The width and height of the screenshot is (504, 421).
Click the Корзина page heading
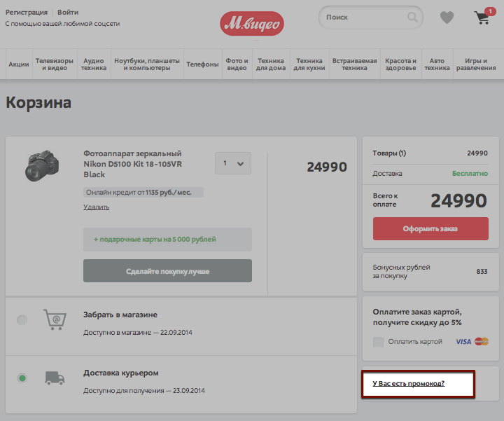coord(38,102)
